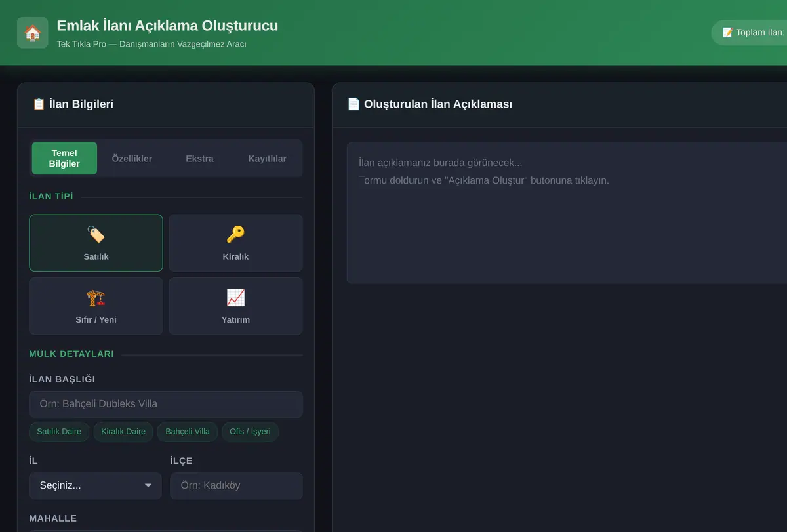Apply the Satılık Daire title suggestion

click(59, 432)
